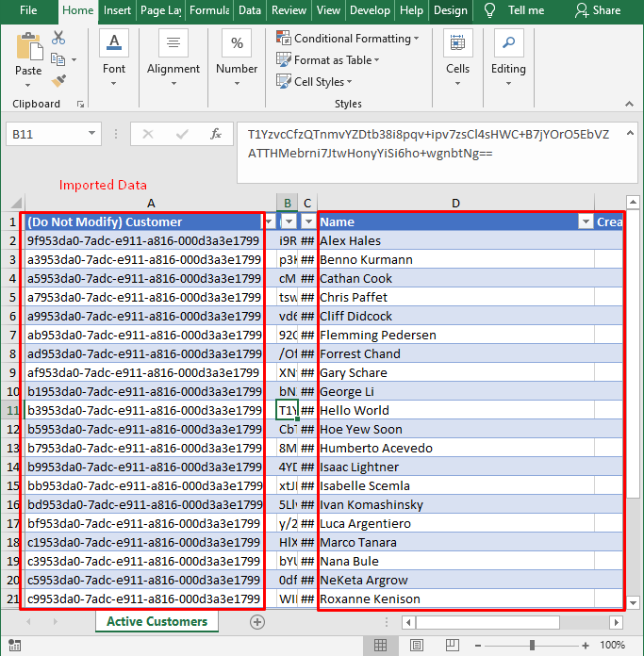Open column A filter dropdown
Viewport: 644px width, 656px height.
click(x=269, y=221)
